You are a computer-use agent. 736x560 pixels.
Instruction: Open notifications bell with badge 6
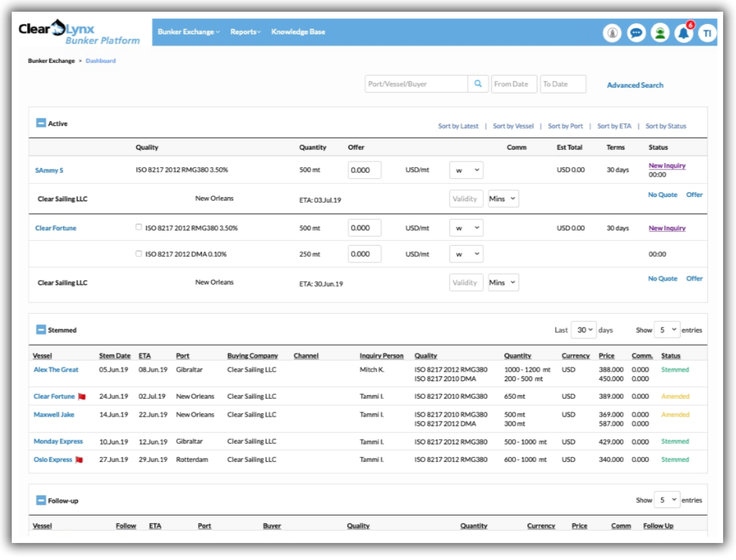point(684,33)
